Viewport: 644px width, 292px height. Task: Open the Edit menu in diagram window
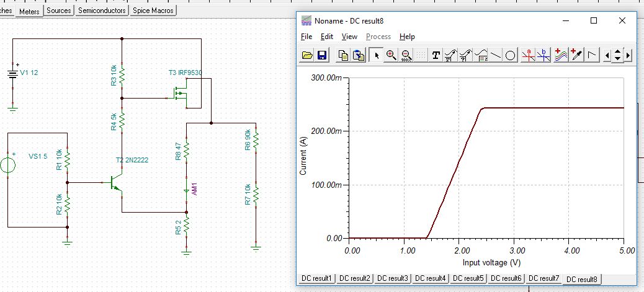[327, 37]
